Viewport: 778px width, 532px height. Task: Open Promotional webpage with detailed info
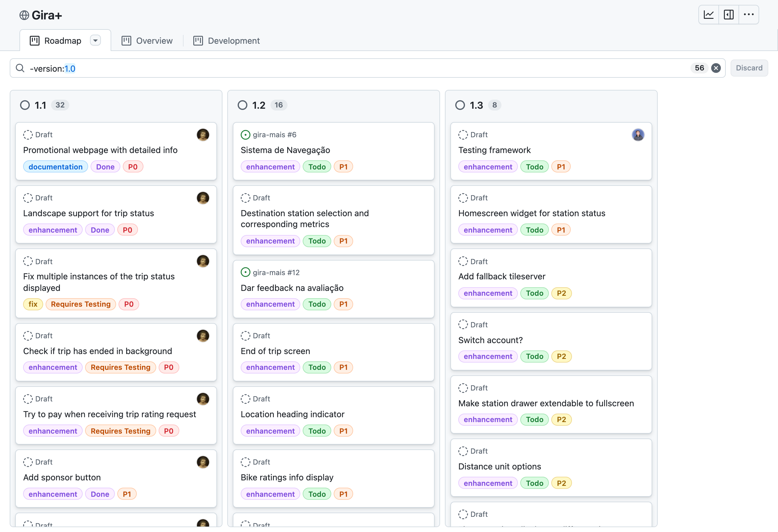coord(100,150)
